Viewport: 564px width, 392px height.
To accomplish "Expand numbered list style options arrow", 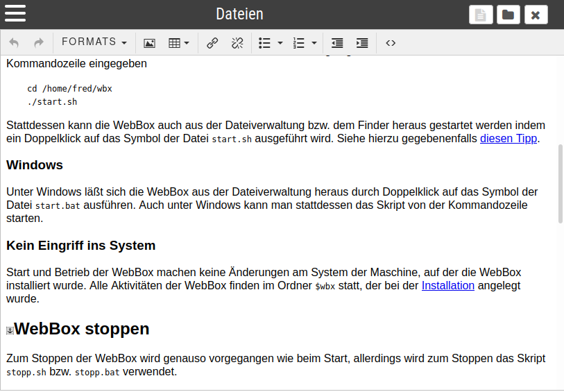I will click(x=314, y=43).
